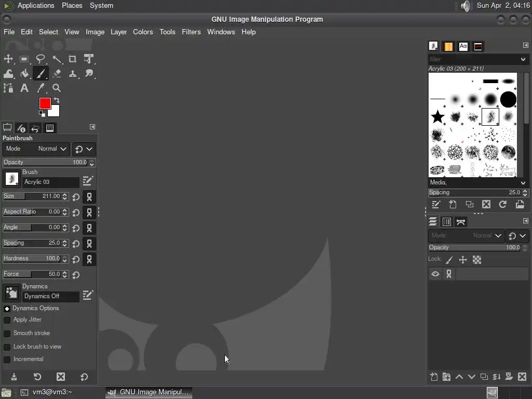
Task: Select the Warp Transform tool
Action: click(8, 73)
